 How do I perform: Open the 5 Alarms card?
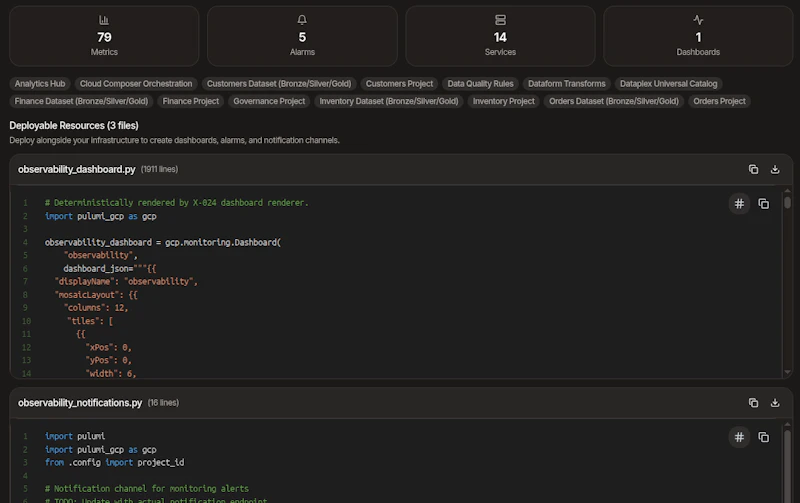pyautogui.click(x=302, y=36)
